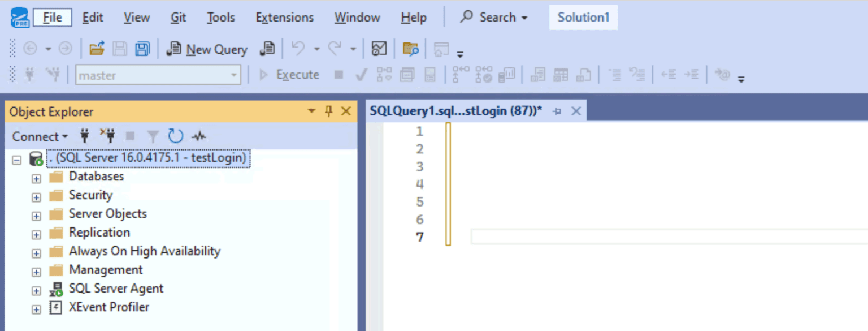The height and width of the screenshot is (331, 868).
Task: Click the Solution1 label
Action: coord(583,18)
